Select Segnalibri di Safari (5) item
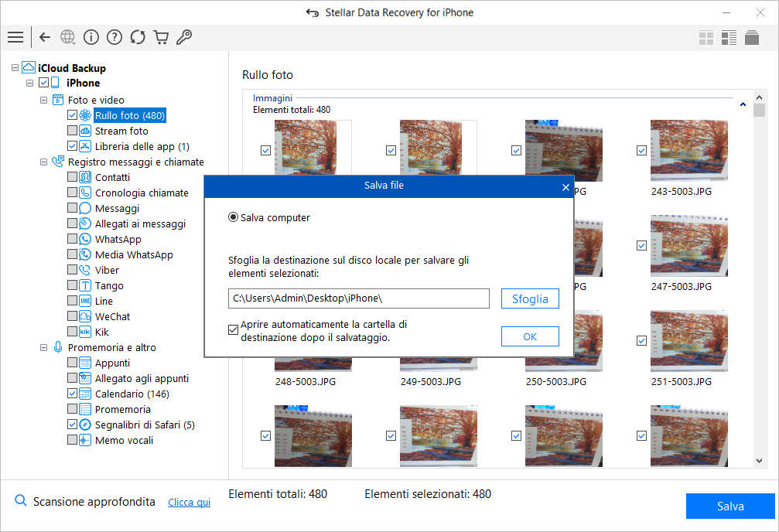This screenshot has height=532, width=779. click(x=145, y=425)
